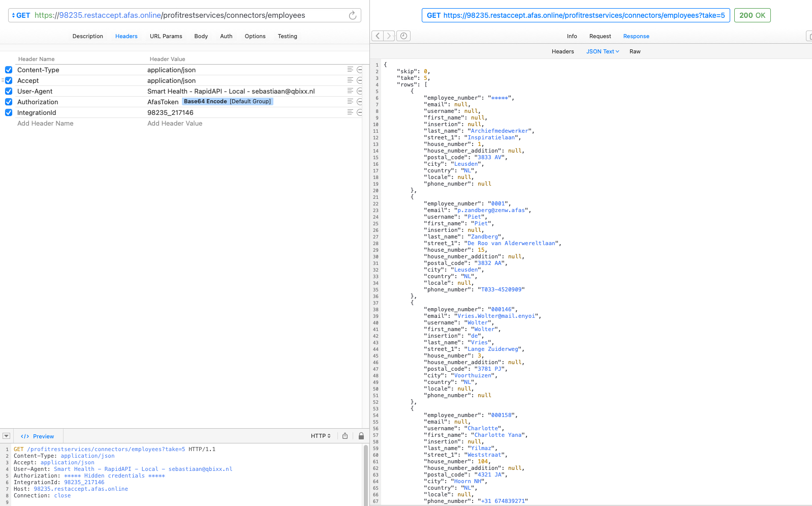The width and height of the screenshot is (812, 506).
Task: Send the request using the refresh icon
Action: pyautogui.click(x=353, y=15)
